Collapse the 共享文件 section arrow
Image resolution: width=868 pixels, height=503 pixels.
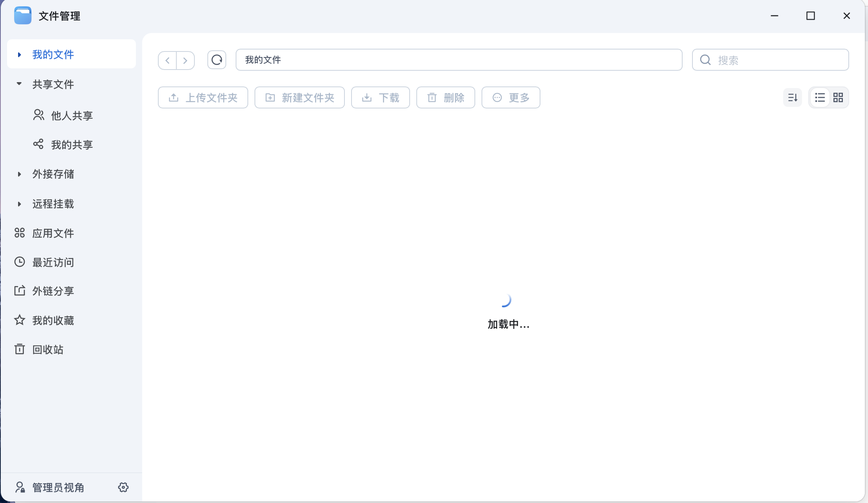(19, 84)
